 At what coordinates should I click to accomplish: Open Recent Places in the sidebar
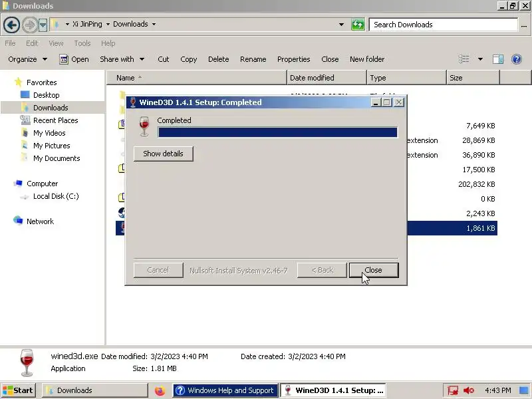(56, 120)
